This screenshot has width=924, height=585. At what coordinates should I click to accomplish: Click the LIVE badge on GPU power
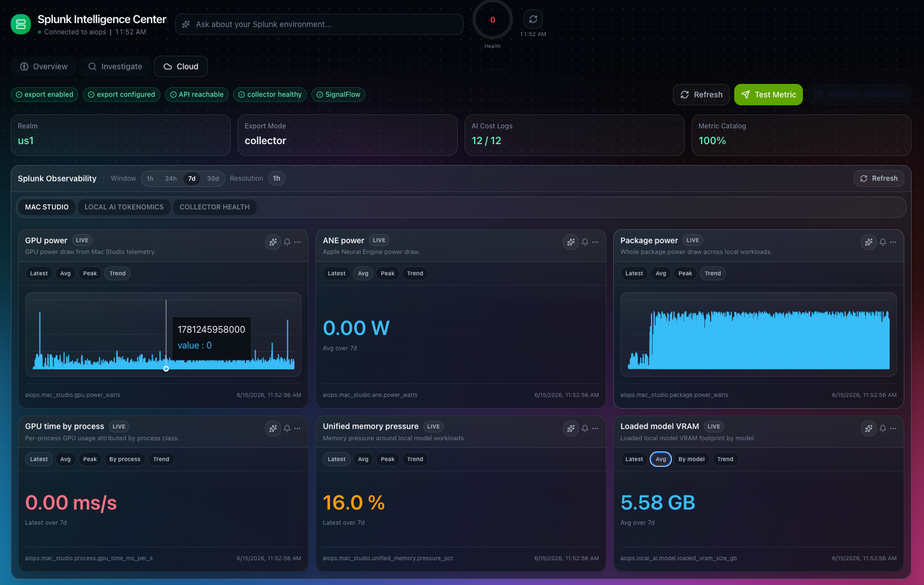tap(82, 240)
